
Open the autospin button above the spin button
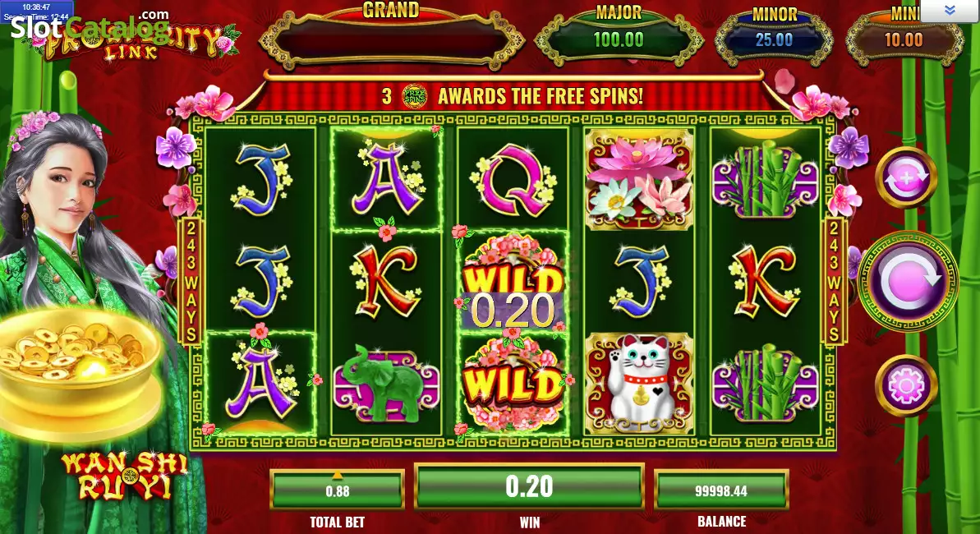click(905, 177)
